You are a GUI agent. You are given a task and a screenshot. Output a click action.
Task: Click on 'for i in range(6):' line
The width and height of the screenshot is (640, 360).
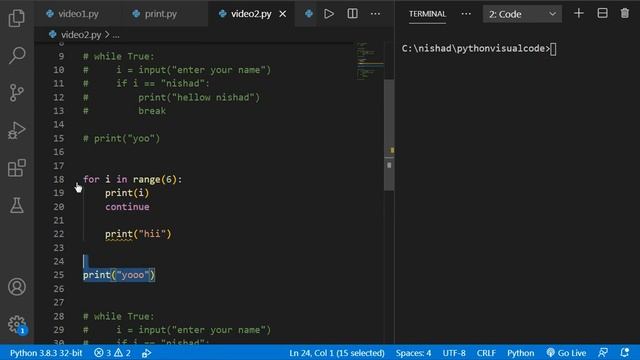133,179
